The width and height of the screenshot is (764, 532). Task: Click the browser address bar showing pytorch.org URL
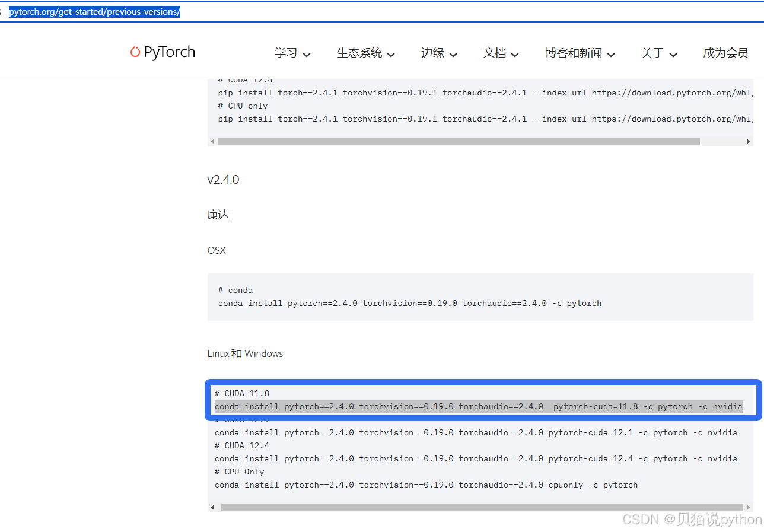(x=95, y=11)
